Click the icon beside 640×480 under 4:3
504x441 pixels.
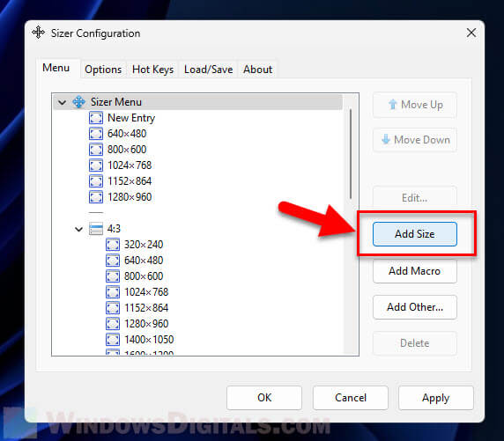coord(113,261)
